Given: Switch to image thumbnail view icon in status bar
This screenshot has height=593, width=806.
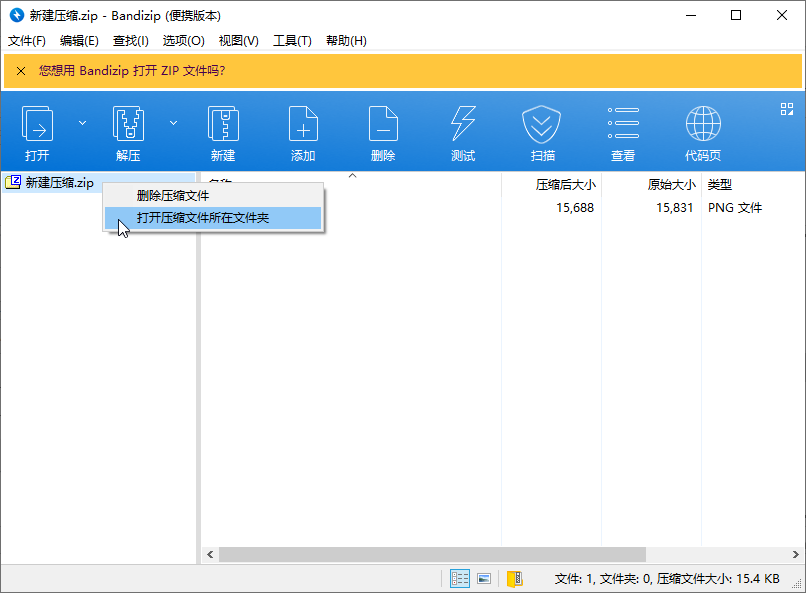Looking at the screenshot, I should click(484, 579).
